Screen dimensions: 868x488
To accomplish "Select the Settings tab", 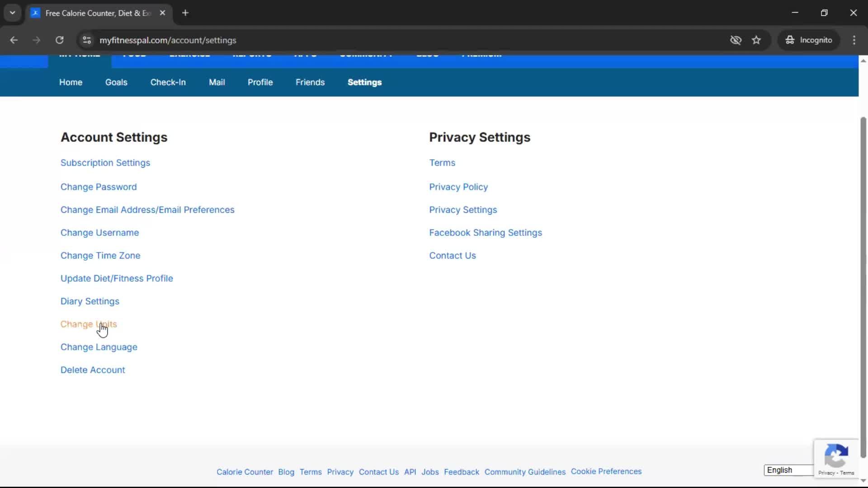I will point(364,82).
